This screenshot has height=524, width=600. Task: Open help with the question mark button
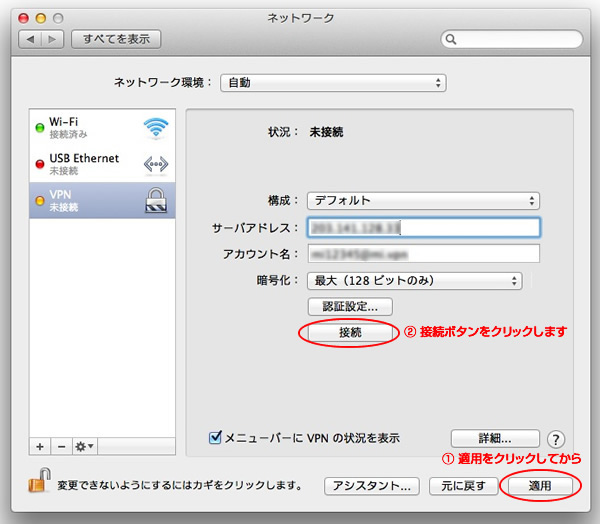pos(557,438)
